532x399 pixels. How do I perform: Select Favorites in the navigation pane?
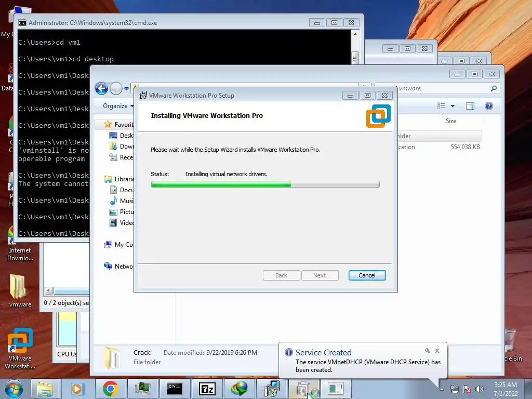click(x=118, y=124)
